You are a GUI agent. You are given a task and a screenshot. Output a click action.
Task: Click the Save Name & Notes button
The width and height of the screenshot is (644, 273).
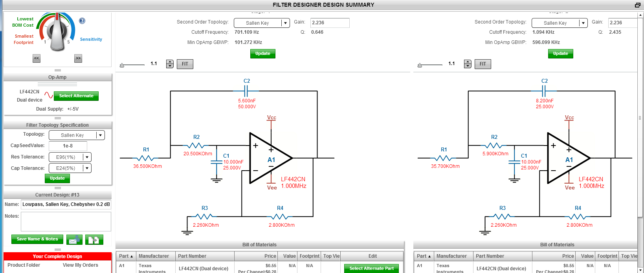click(37, 239)
